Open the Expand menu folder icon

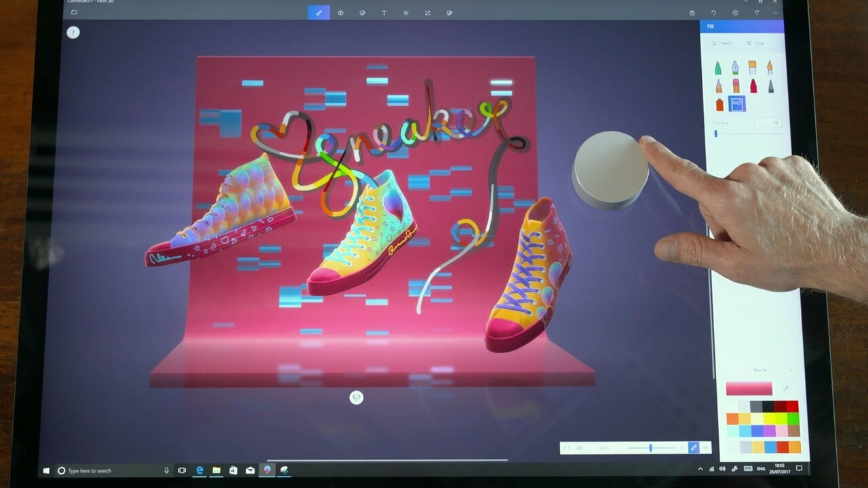(x=74, y=12)
